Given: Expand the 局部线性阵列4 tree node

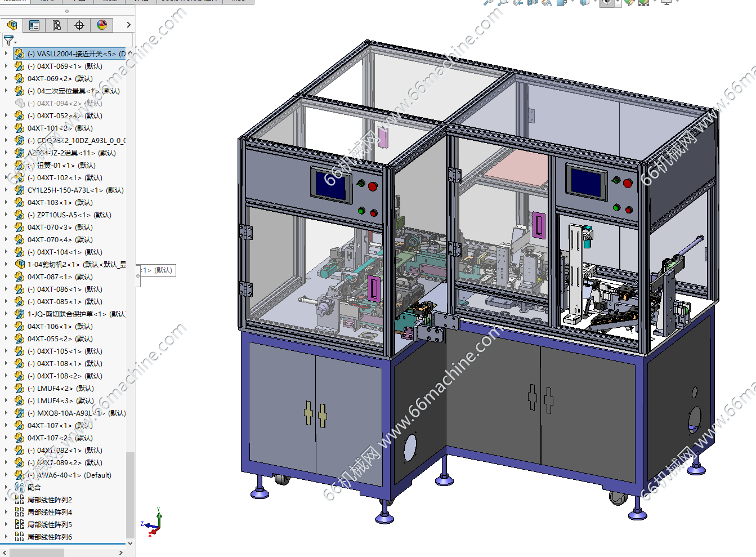Looking at the screenshot, I should pos(6,512).
